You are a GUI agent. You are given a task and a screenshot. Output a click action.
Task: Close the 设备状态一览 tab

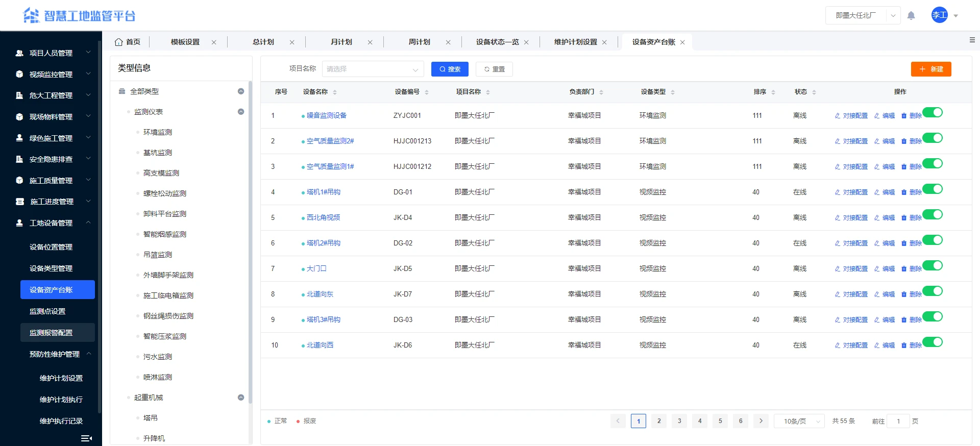click(526, 42)
